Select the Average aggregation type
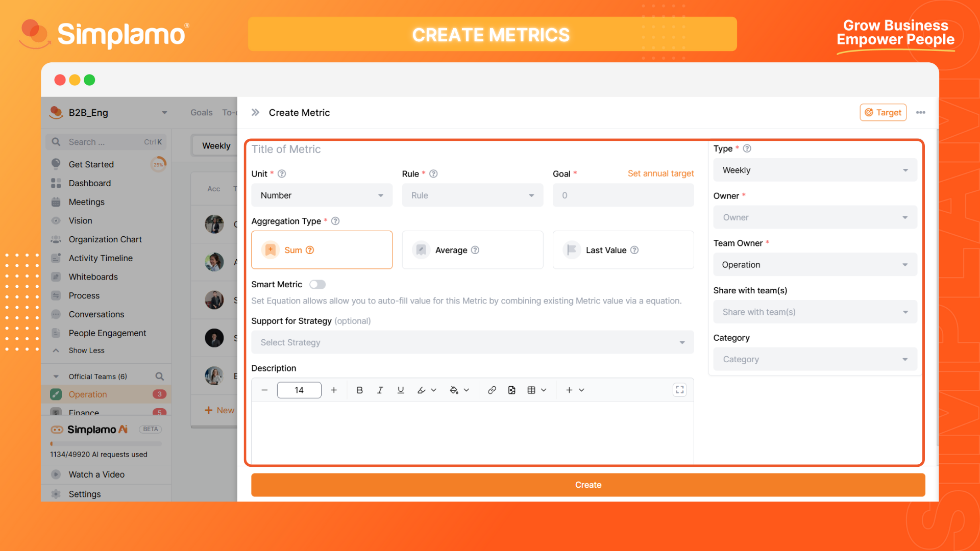 (473, 250)
